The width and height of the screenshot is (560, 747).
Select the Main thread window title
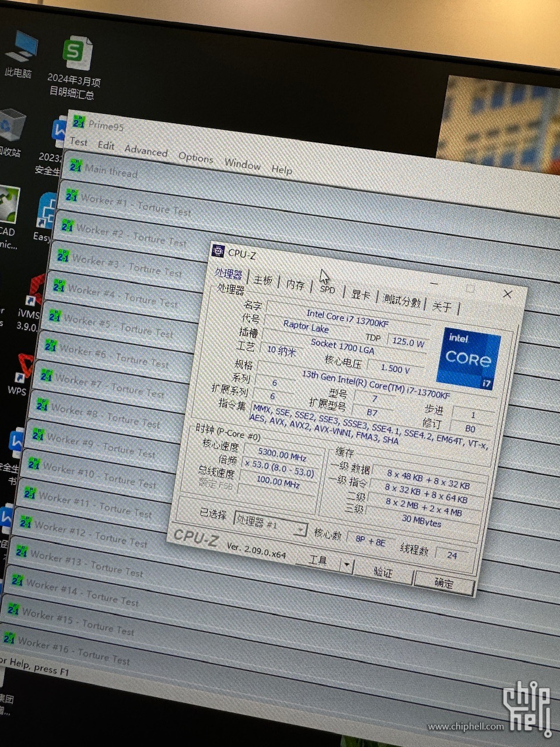tap(111, 170)
